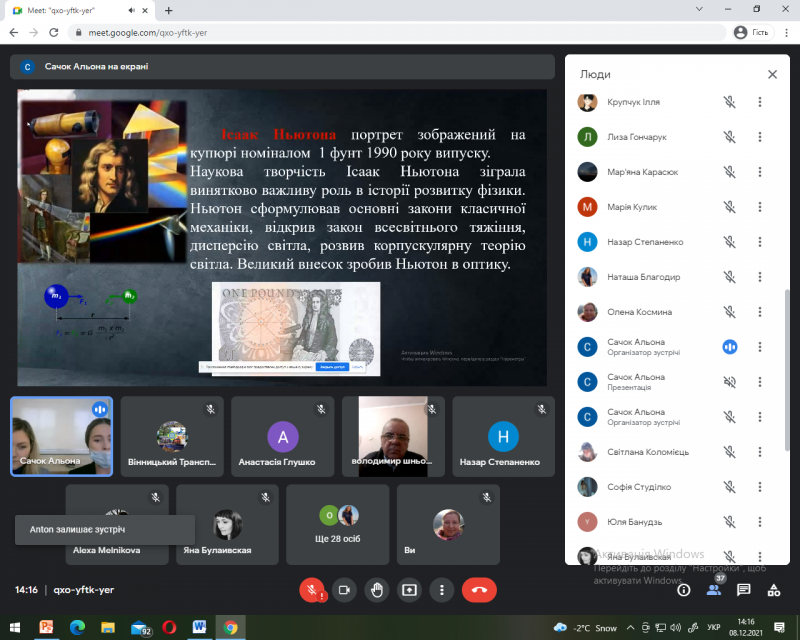The width and height of the screenshot is (800, 640).
Task: Click the Сачок Альона на екрані banner
Action: [x=282, y=67]
